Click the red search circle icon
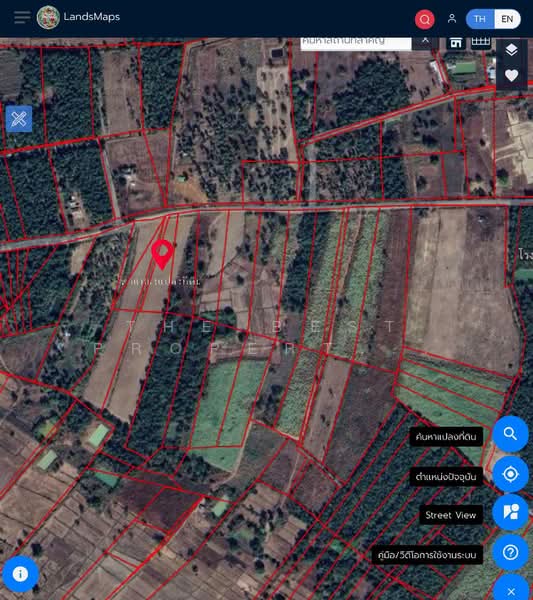The image size is (533, 600). [x=424, y=19]
